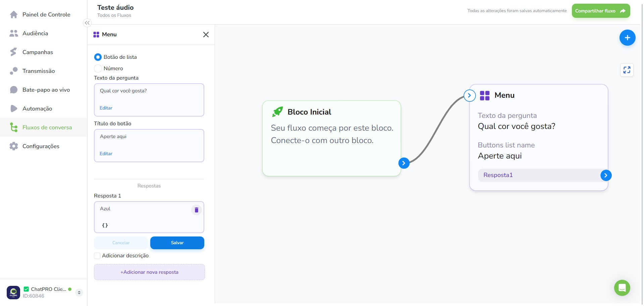The width and height of the screenshot is (644, 306).
Task: Select the Botão de lista radio option
Action: tap(98, 57)
